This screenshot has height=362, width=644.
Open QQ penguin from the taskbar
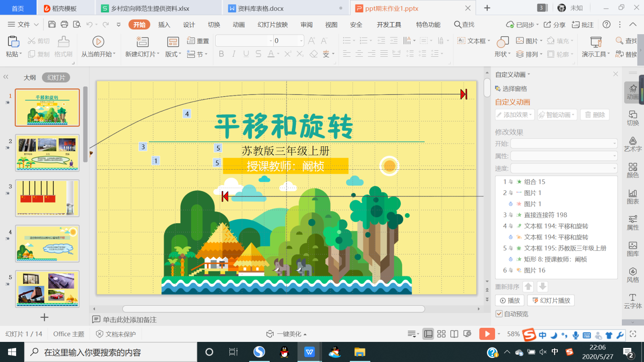[x=285, y=352]
